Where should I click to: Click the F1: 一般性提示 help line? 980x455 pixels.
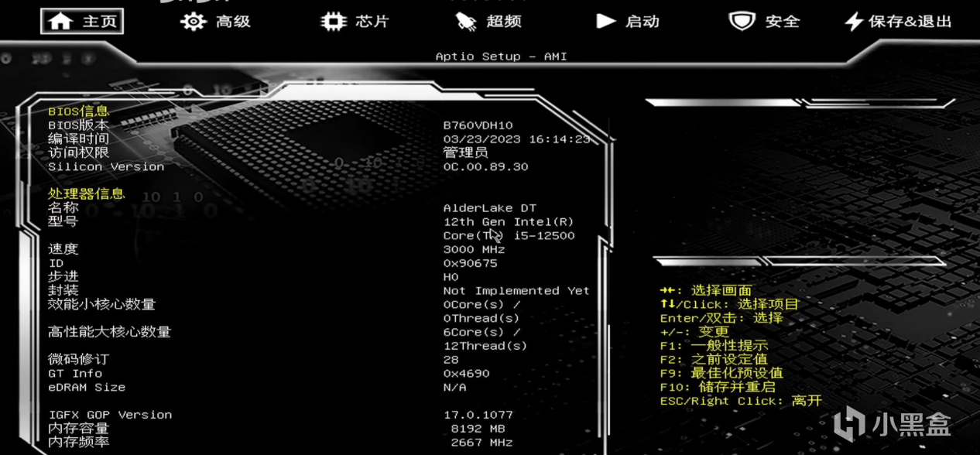point(714,345)
